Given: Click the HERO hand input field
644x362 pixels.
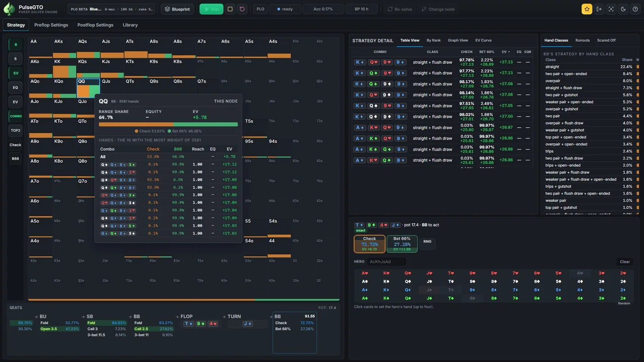Looking at the screenshot, I should point(386,262).
